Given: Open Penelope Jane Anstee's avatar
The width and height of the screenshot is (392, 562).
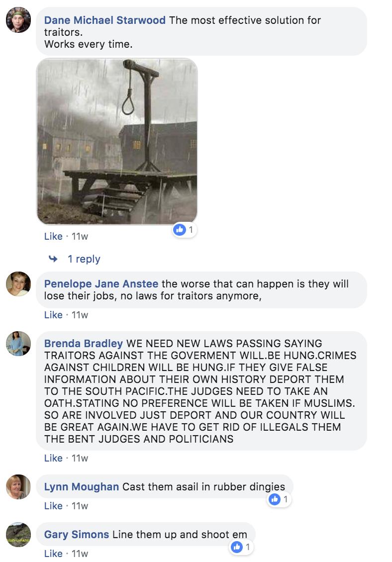Looking at the screenshot, I should (18, 284).
